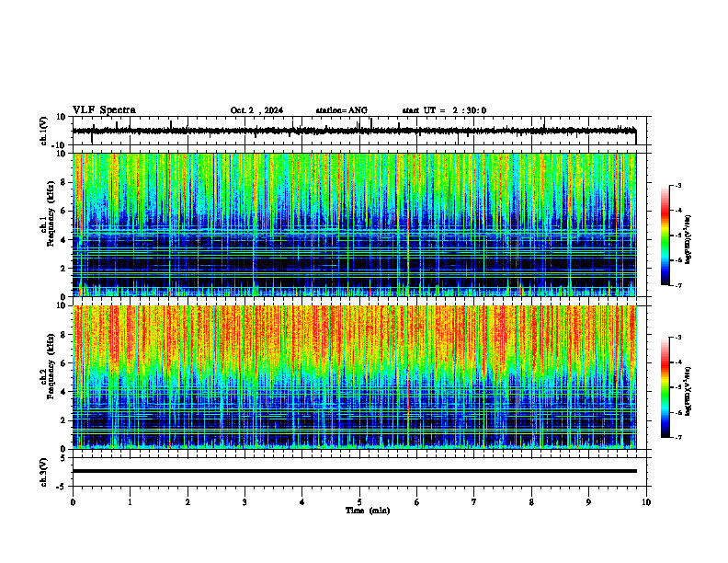
Task: Click the ch.1 PSD color scale bar
Action: (x=665, y=236)
